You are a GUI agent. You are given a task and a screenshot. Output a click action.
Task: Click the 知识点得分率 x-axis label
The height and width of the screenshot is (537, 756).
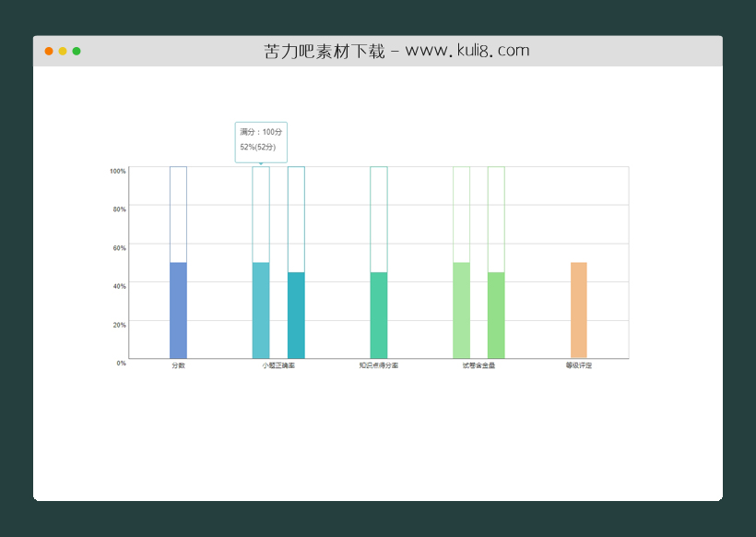pos(378,366)
